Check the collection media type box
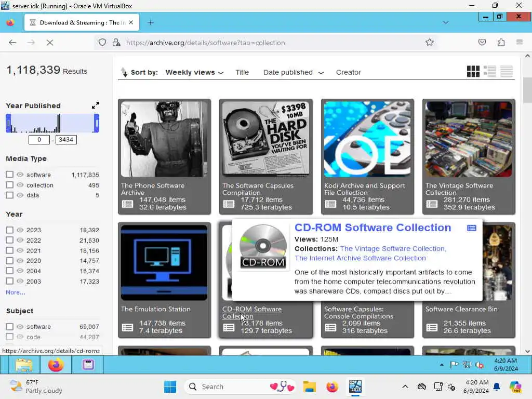532x399 pixels. click(9, 185)
